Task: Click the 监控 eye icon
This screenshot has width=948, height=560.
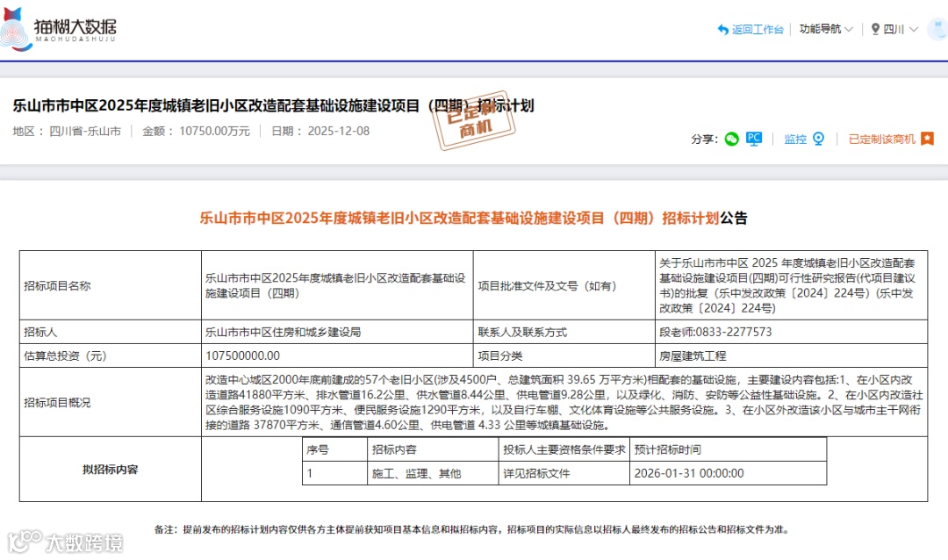Action: coord(819,139)
